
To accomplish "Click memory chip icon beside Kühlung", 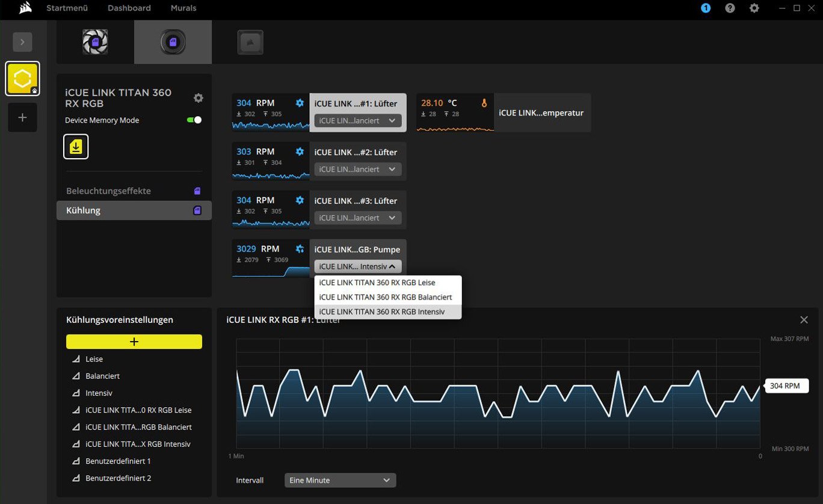I will pos(197,211).
